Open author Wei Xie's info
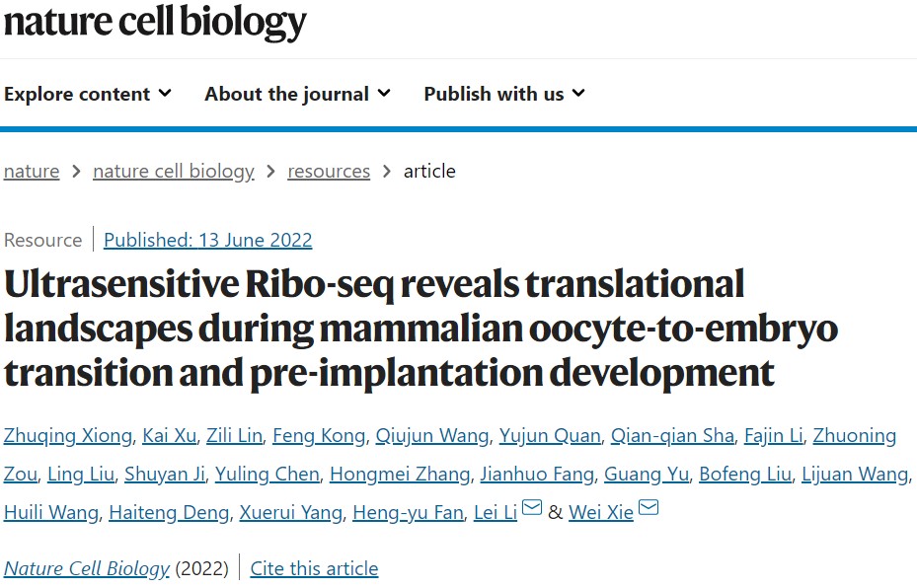The width and height of the screenshot is (917, 588). (x=601, y=512)
